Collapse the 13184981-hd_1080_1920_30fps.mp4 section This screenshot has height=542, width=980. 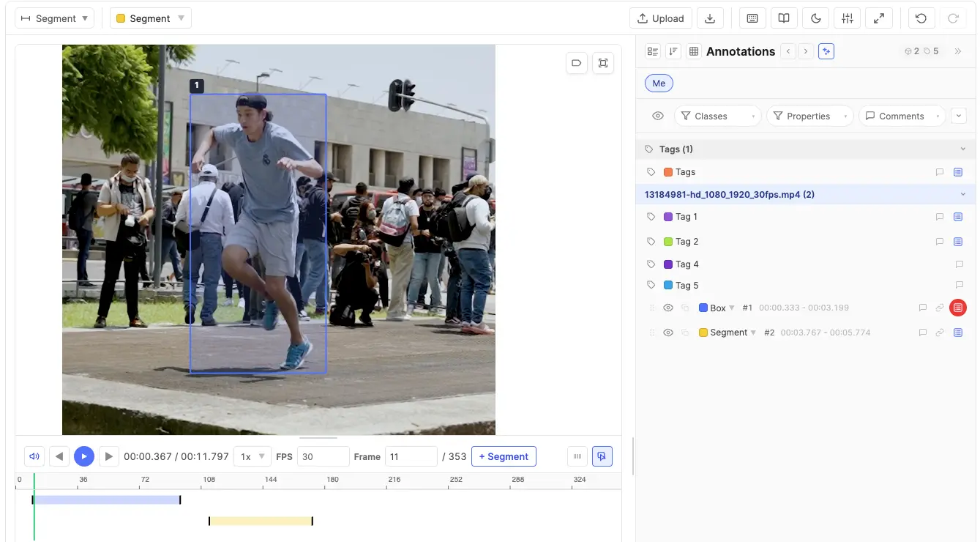coord(963,194)
